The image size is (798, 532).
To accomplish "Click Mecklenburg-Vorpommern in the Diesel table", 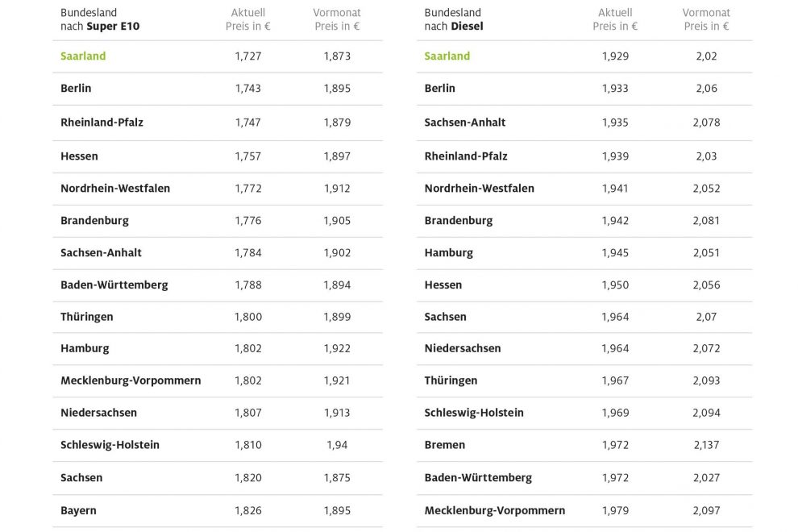I will (x=495, y=511).
